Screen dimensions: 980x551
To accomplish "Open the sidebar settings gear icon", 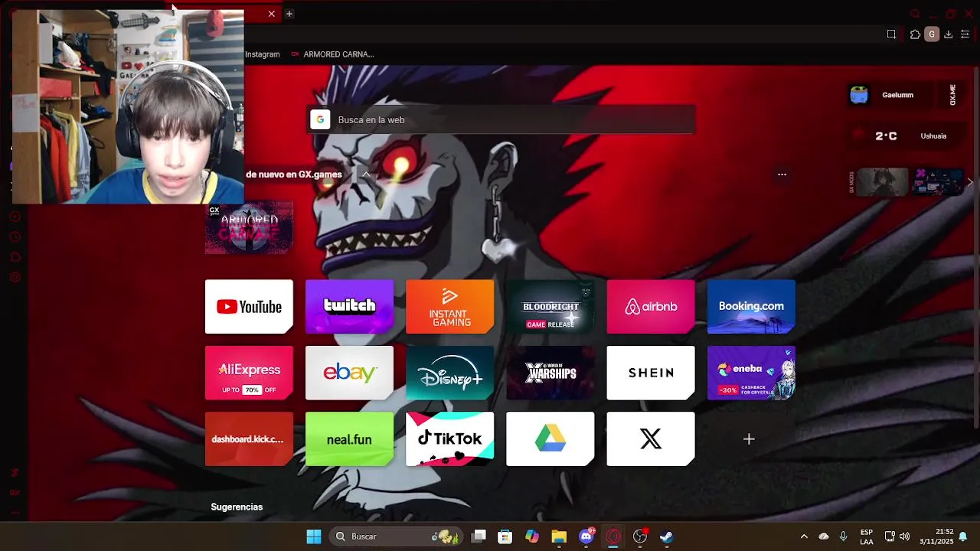I will click(x=15, y=277).
